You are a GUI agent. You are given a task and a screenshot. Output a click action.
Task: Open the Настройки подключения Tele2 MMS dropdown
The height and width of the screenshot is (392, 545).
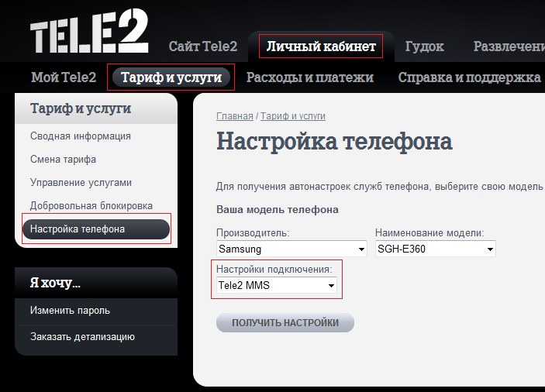tap(277, 286)
